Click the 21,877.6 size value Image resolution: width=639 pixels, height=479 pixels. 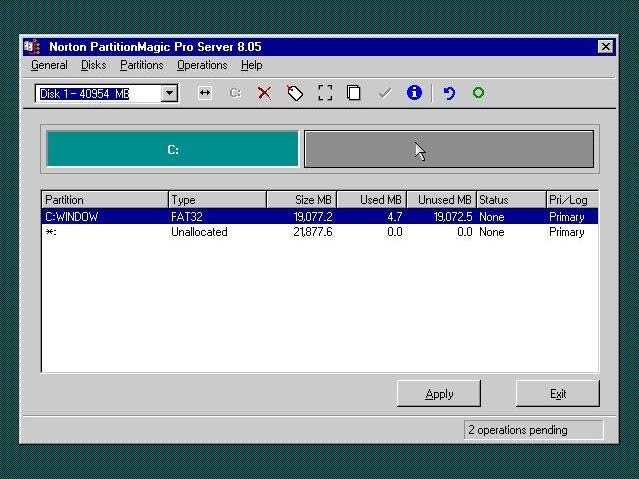pos(313,232)
